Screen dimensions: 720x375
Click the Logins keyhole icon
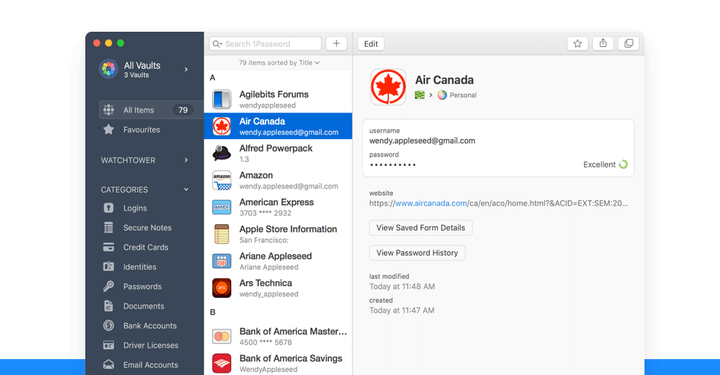click(x=108, y=208)
